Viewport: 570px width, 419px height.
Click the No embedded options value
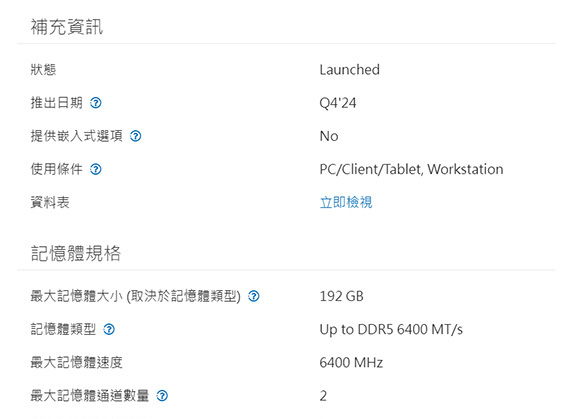[329, 136]
